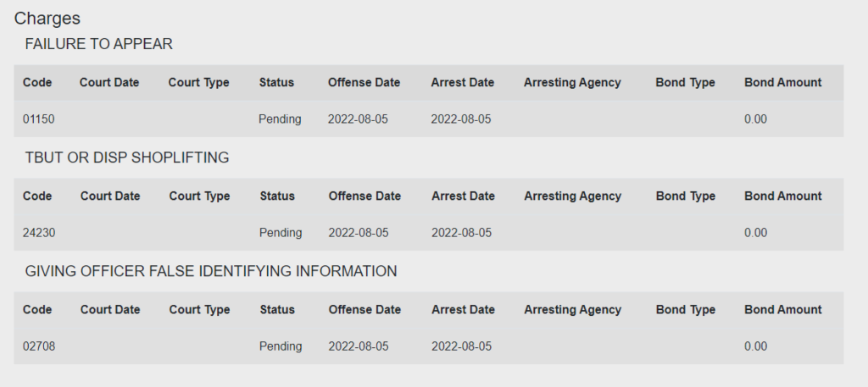868x387 pixels.
Task: Click charge code 01150
Action: pos(39,119)
